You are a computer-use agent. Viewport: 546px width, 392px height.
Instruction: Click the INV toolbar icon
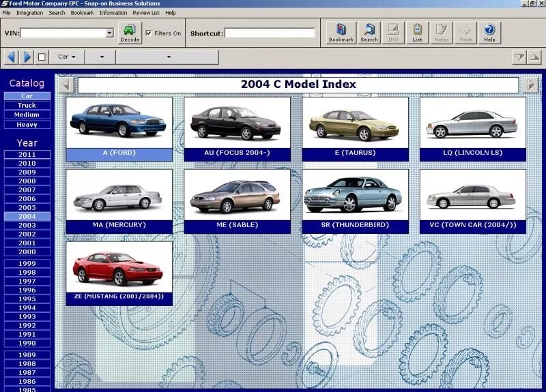click(x=393, y=33)
